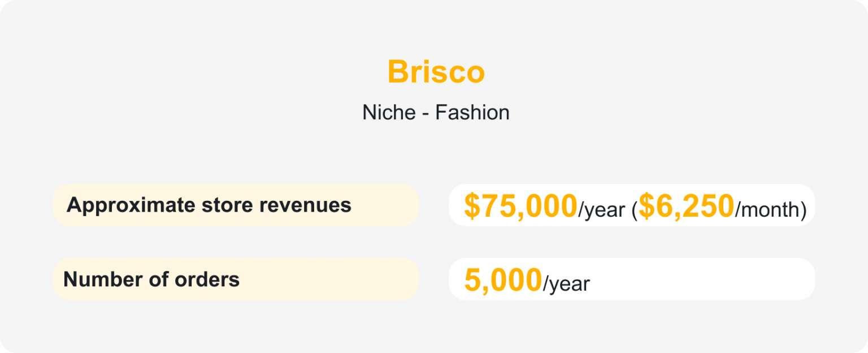Click the /month text after $6,250
Viewport: 868px width, 353px height.
767,210
